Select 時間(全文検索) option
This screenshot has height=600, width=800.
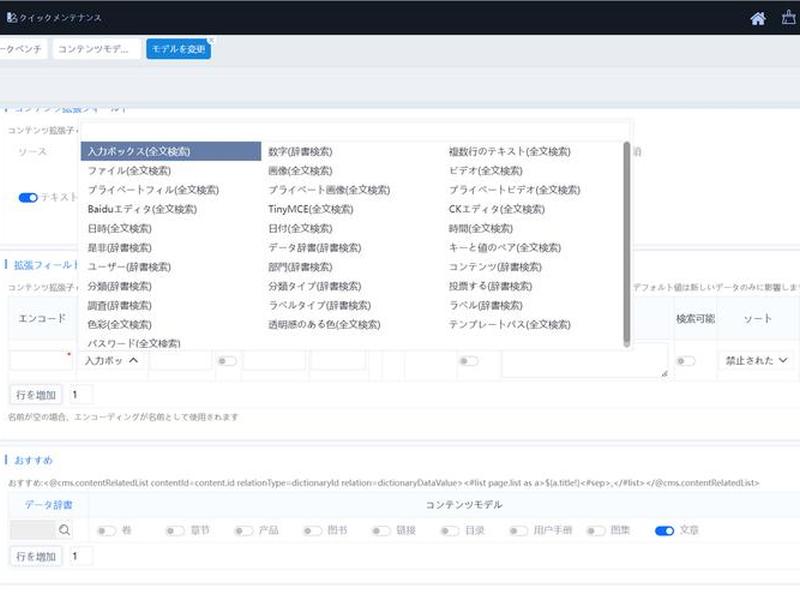(x=480, y=229)
